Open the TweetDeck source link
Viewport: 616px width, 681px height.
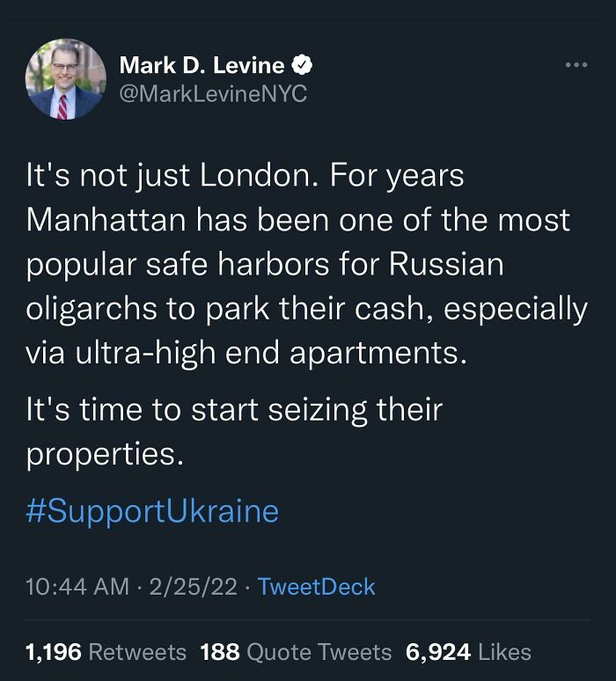pyautogui.click(x=318, y=587)
